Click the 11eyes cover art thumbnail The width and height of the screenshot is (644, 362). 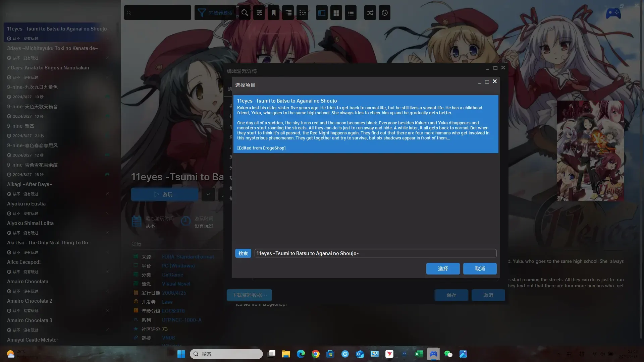click(x=590, y=151)
